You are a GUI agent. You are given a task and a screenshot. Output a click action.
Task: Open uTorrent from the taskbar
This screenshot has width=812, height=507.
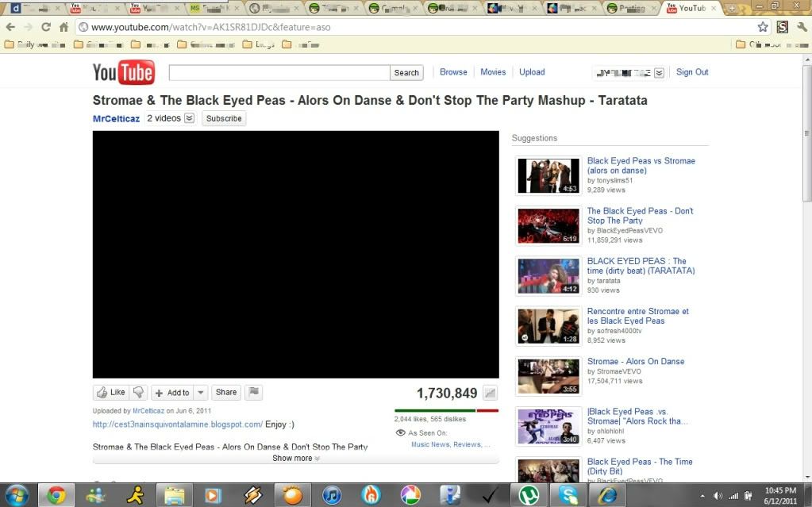[527, 495]
